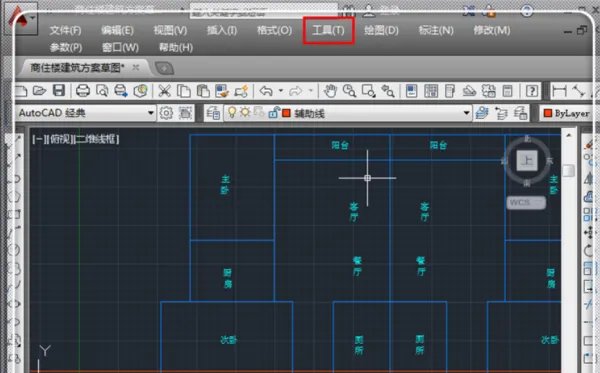Image resolution: width=600 pixels, height=373 pixels.
Task: Open the Sheet Set Manager icon
Action: click(x=469, y=91)
